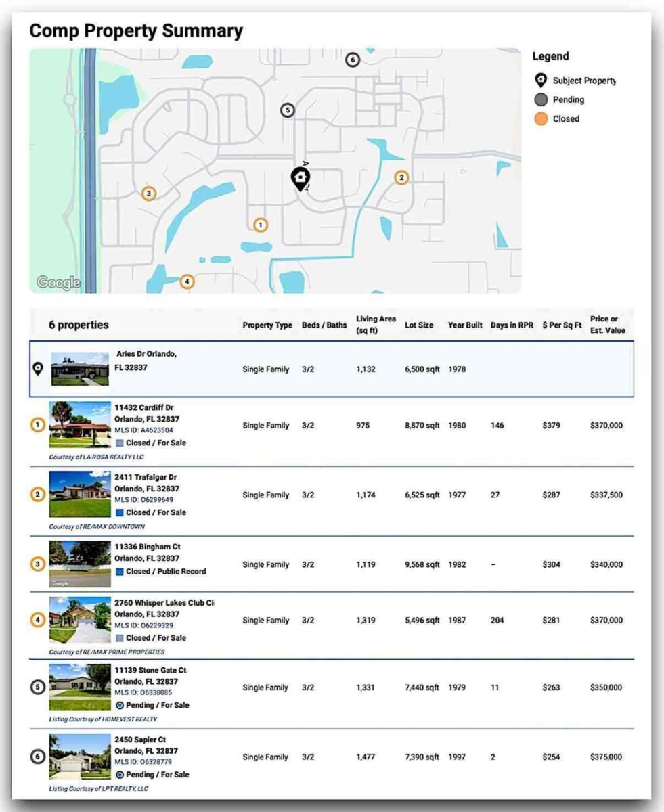
Task: Select map marker number 4
Action: point(187,281)
